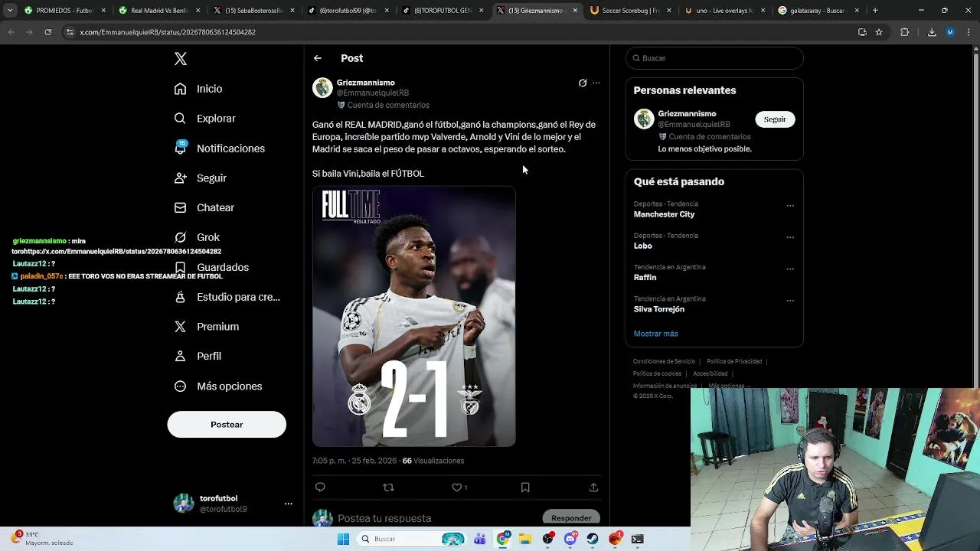Follow Griezmannismo with Seguir button
This screenshot has width=980, height=551.
(775, 119)
